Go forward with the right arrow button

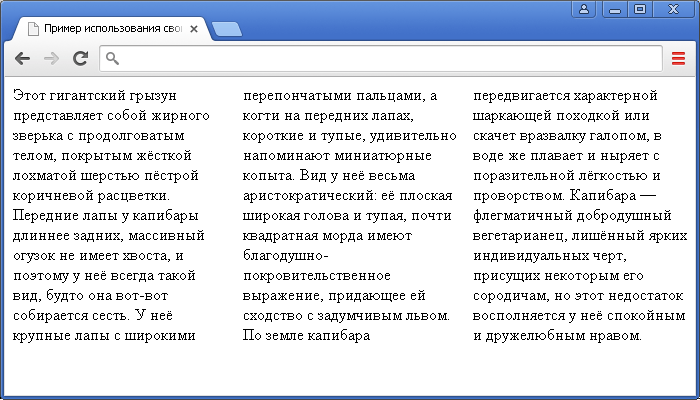click(x=51, y=58)
